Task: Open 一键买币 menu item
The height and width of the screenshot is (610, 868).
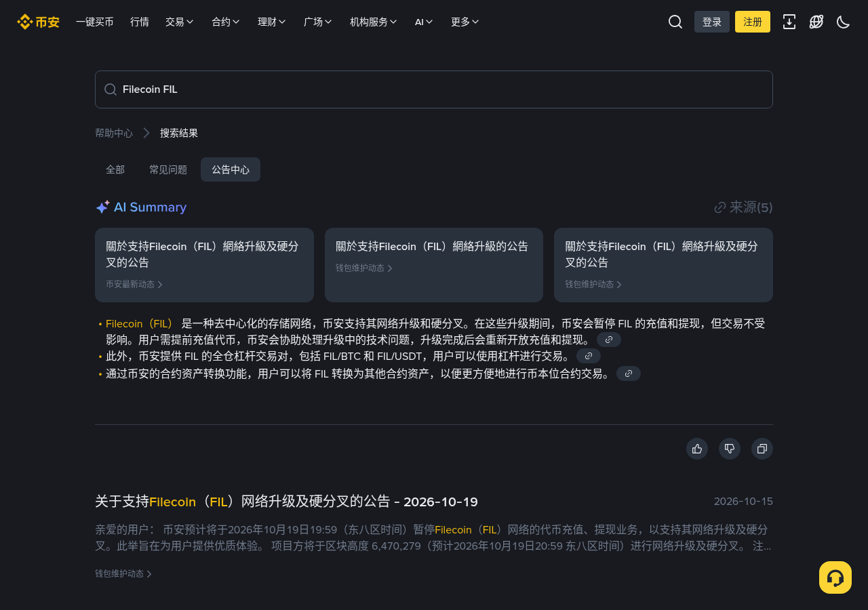Action: coord(95,22)
